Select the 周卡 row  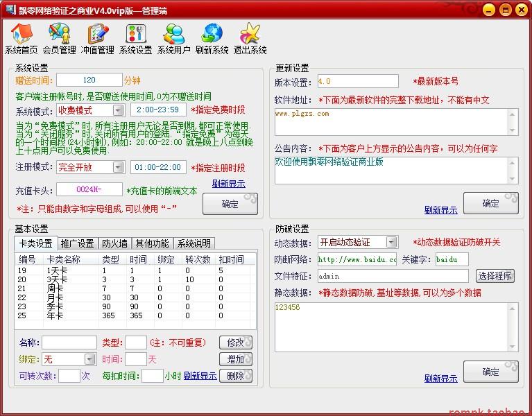[x=135, y=288]
